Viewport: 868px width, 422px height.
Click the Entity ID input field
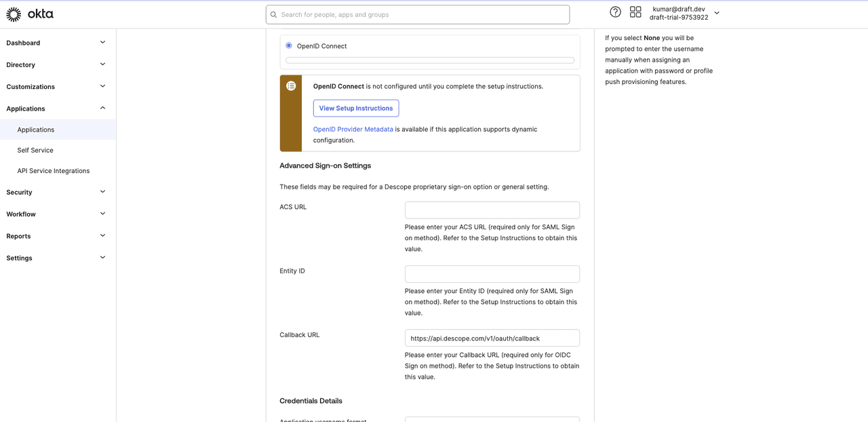coord(492,273)
